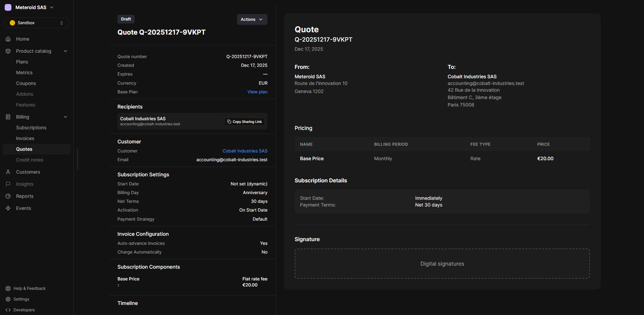The width and height of the screenshot is (644, 315).
Task: Collapse the Product catalog section chevron
Action: click(65, 51)
